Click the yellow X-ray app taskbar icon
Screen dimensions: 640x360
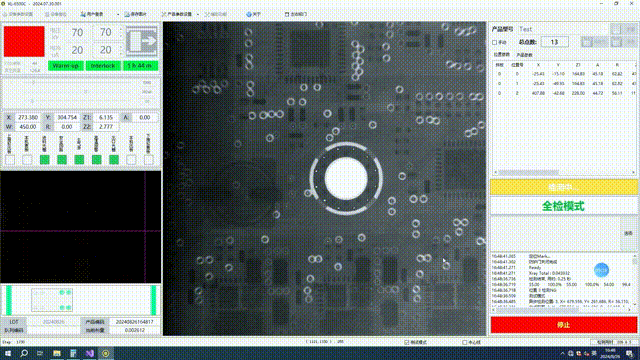point(106,353)
